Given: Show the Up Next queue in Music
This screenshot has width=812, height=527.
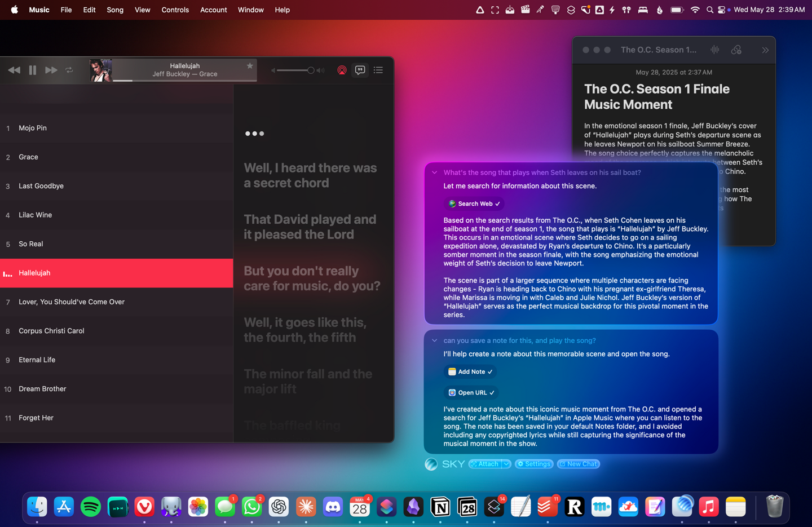Looking at the screenshot, I should tap(378, 70).
